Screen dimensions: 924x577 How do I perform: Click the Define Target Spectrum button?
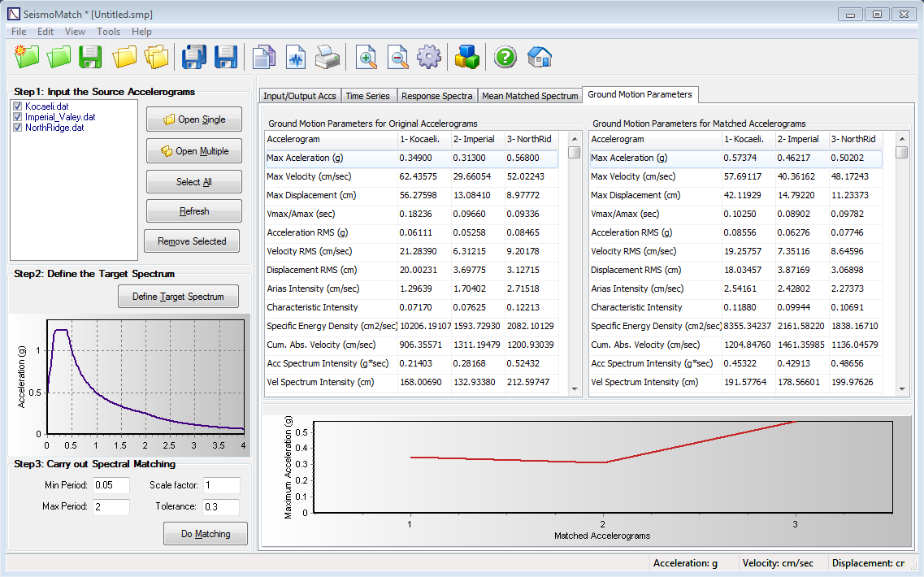click(178, 297)
